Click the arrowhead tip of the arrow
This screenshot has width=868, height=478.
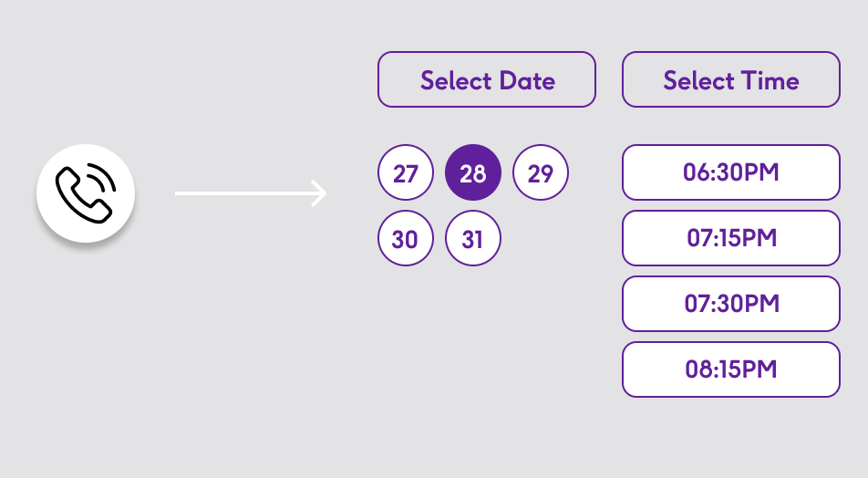[x=320, y=193]
